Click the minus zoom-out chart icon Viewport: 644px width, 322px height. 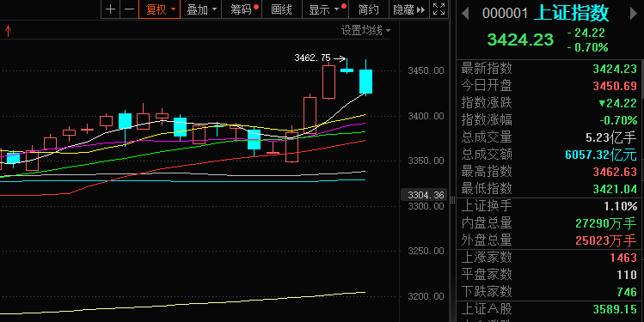129,9
